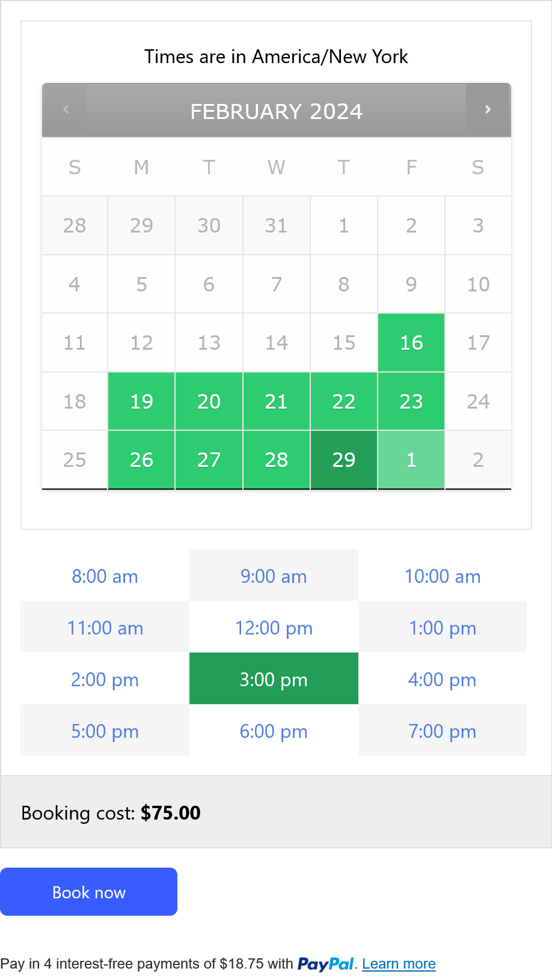Choose the 3:00 pm time slot
552x980 pixels.
coord(274,680)
